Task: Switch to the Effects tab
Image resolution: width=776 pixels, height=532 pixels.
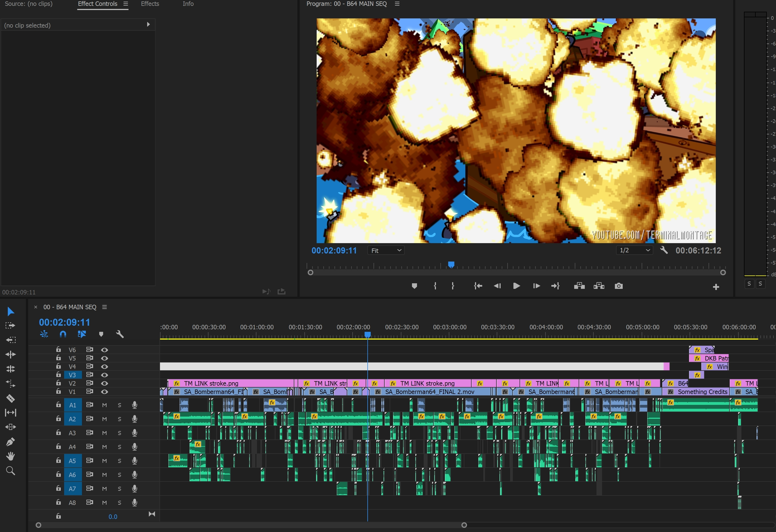Action: tap(150, 4)
